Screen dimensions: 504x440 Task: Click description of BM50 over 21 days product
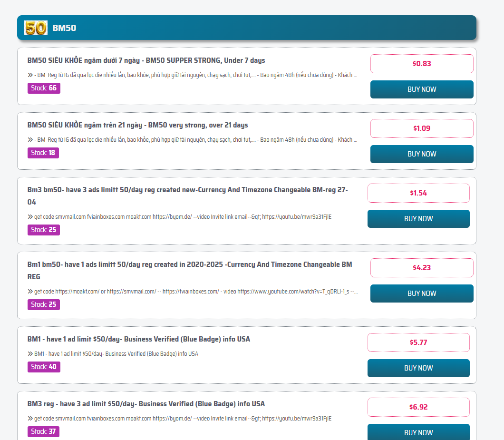[192, 139]
